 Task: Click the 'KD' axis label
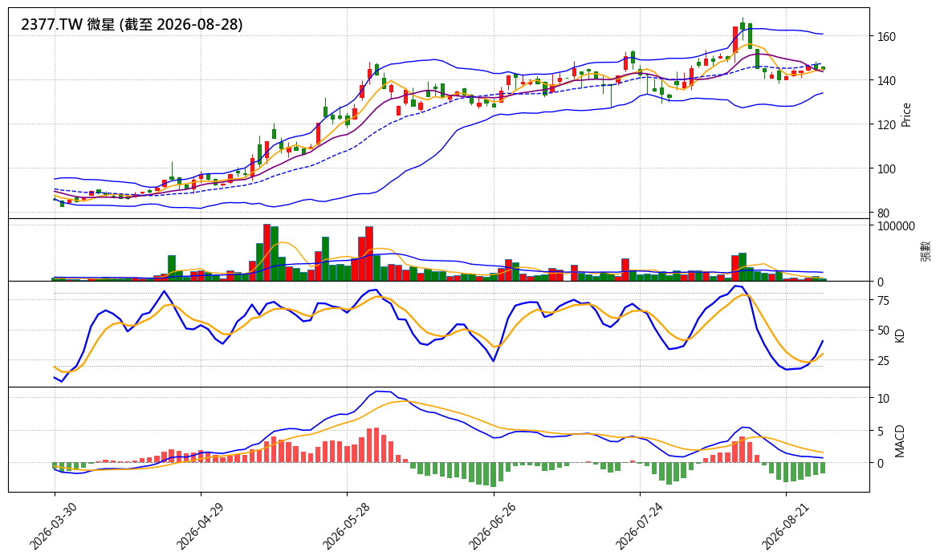tap(899, 335)
